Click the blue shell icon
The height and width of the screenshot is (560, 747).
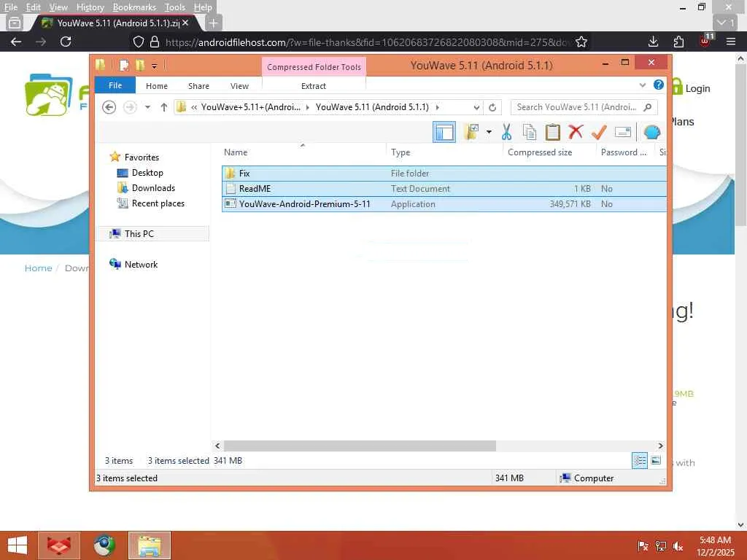pos(651,132)
